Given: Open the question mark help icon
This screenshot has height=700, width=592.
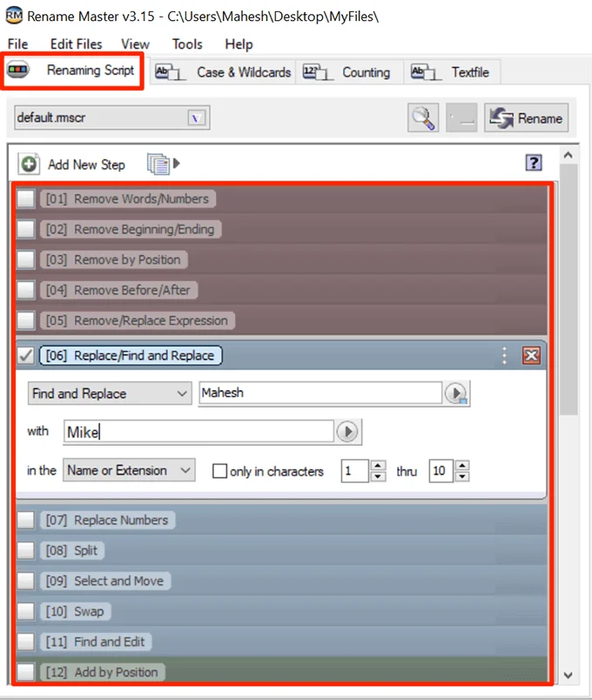Looking at the screenshot, I should [x=534, y=163].
